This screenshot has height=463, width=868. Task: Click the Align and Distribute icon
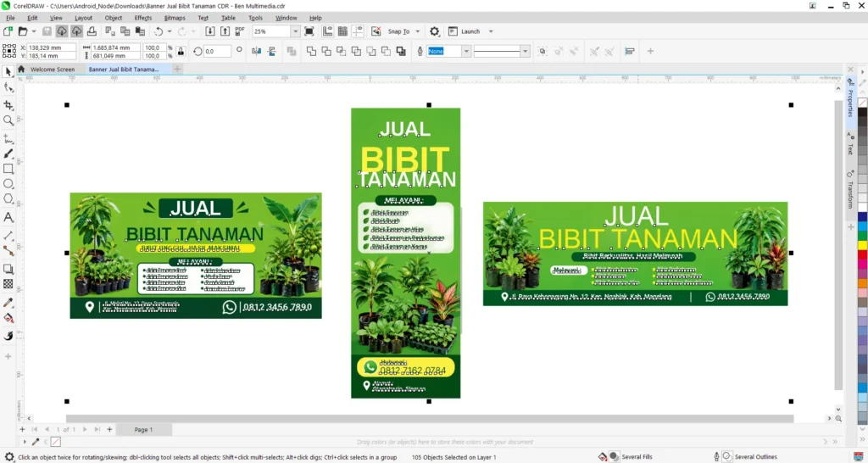pyautogui.click(x=630, y=52)
